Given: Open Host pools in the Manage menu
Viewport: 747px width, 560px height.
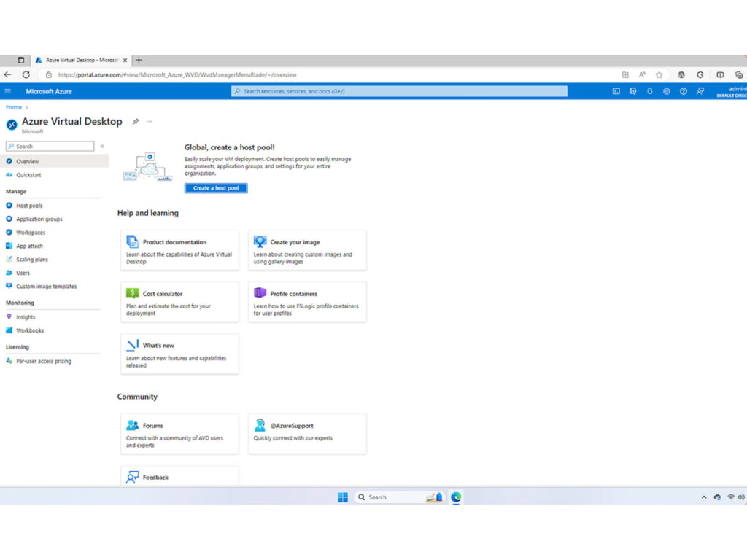Looking at the screenshot, I should click(29, 206).
